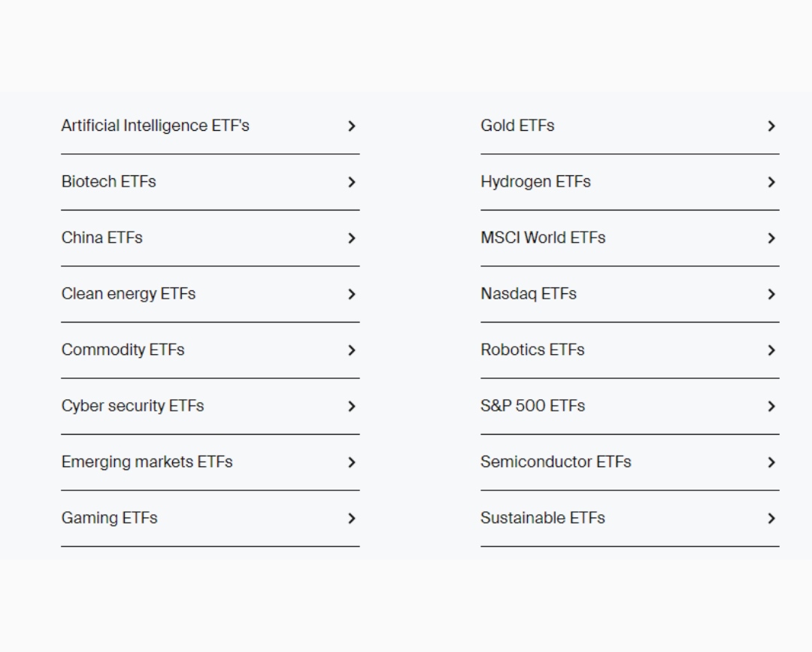
Task: Click the arrow for MSCI World ETFs
Action: pyautogui.click(x=771, y=238)
